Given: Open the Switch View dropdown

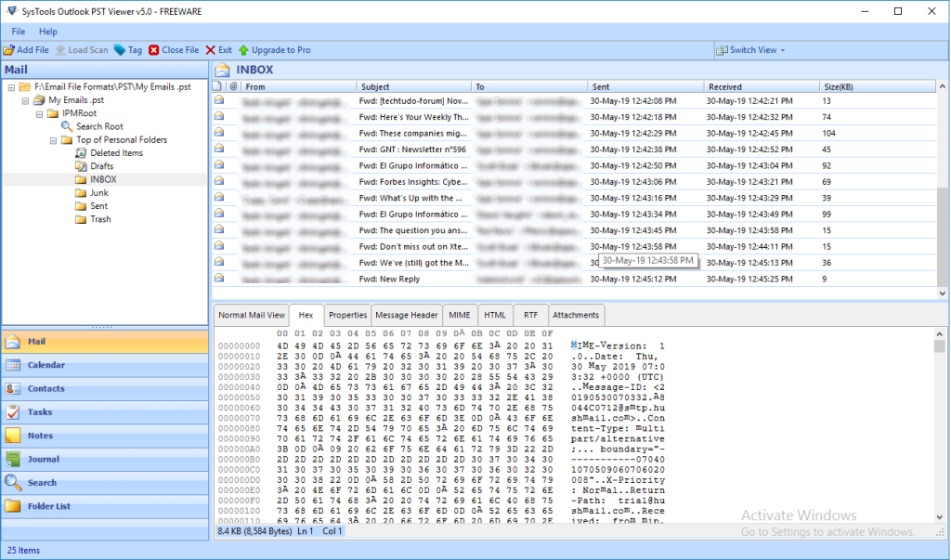Looking at the screenshot, I should [x=750, y=50].
